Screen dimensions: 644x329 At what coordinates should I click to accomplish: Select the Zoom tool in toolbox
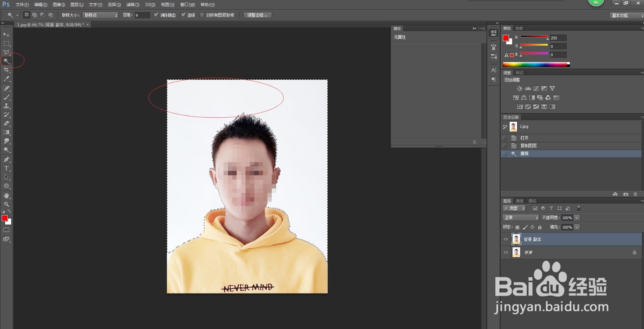[6, 204]
